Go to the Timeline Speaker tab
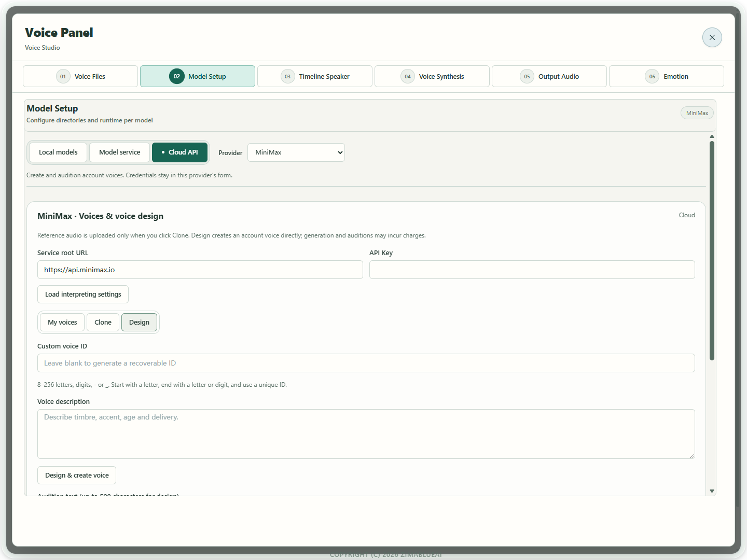 coord(315,76)
